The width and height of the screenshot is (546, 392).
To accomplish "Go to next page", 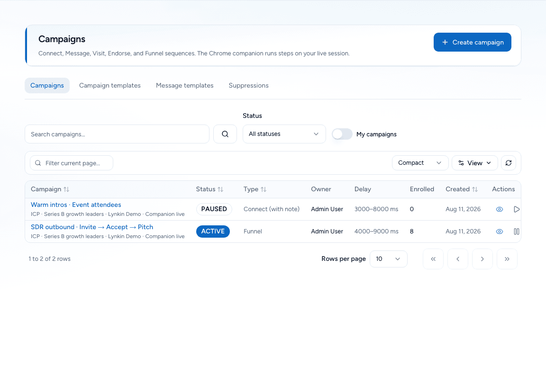I will point(482,259).
